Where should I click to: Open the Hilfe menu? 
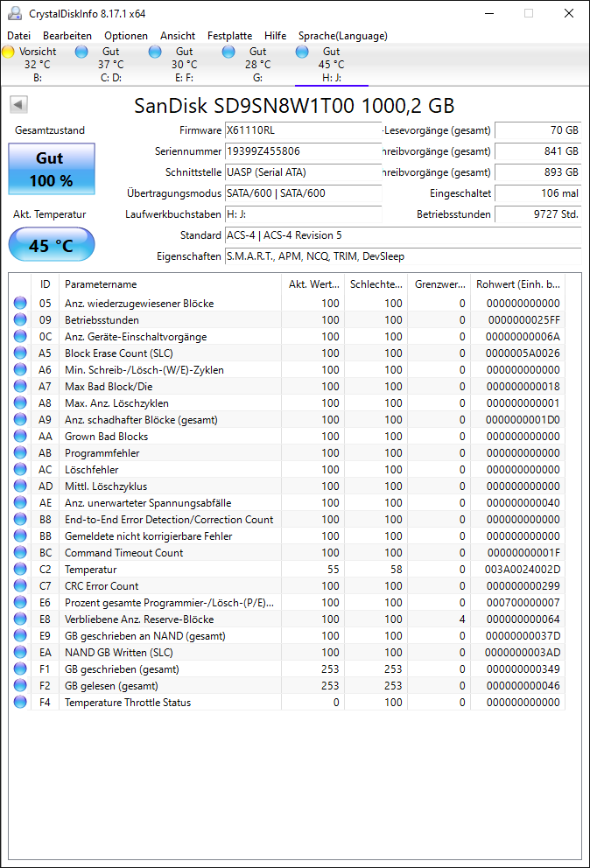coord(276,35)
